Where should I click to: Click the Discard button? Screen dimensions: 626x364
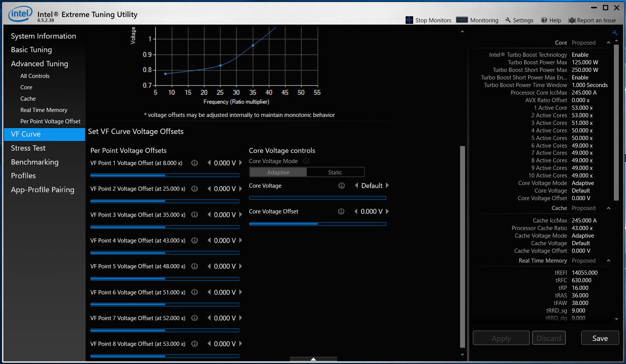[x=549, y=338]
